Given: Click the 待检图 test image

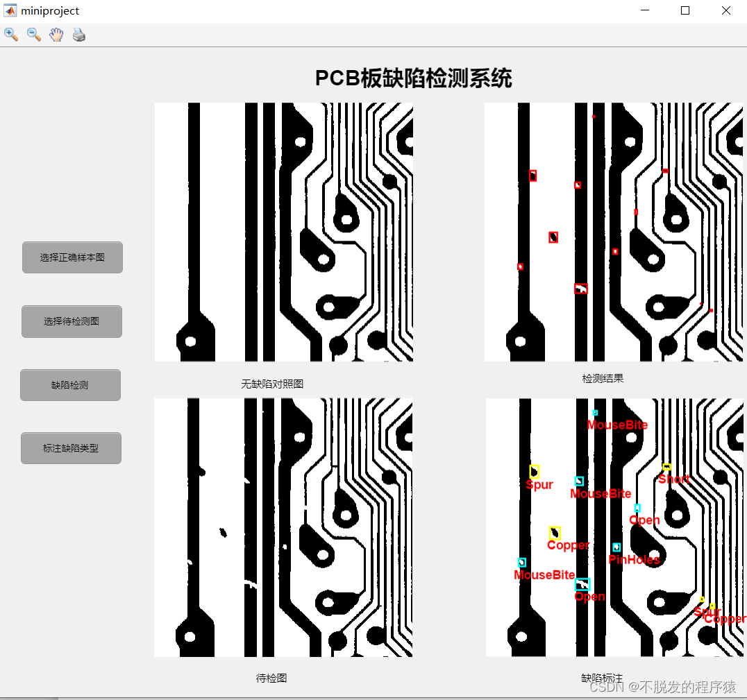Looking at the screenshot, I should click(285, 527).
